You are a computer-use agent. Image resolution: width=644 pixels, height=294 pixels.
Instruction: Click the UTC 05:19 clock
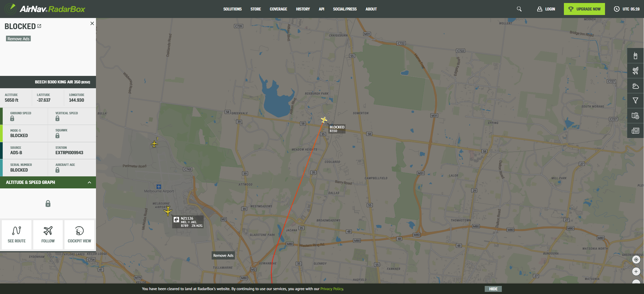[x=627, y=9]
